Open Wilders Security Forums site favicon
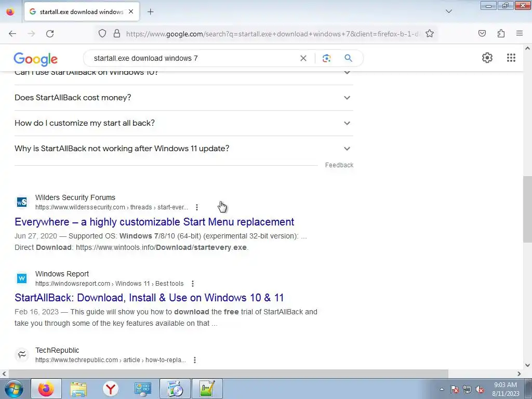Viewport: 532px width, 399px height. coord(22,202)
